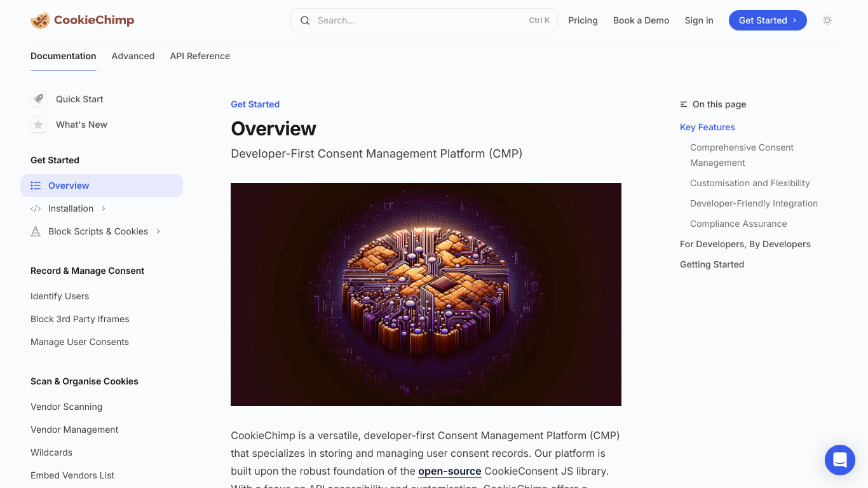Jump to For Developers, By Developers section
This screenshot has width=868, height=488.
(x=745, y=244)
